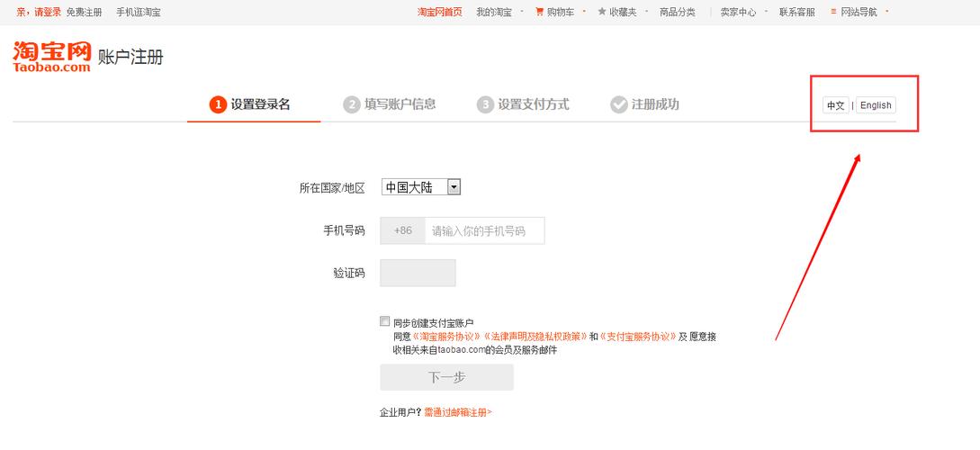Click the Taobao.com logo

point(52,57)
